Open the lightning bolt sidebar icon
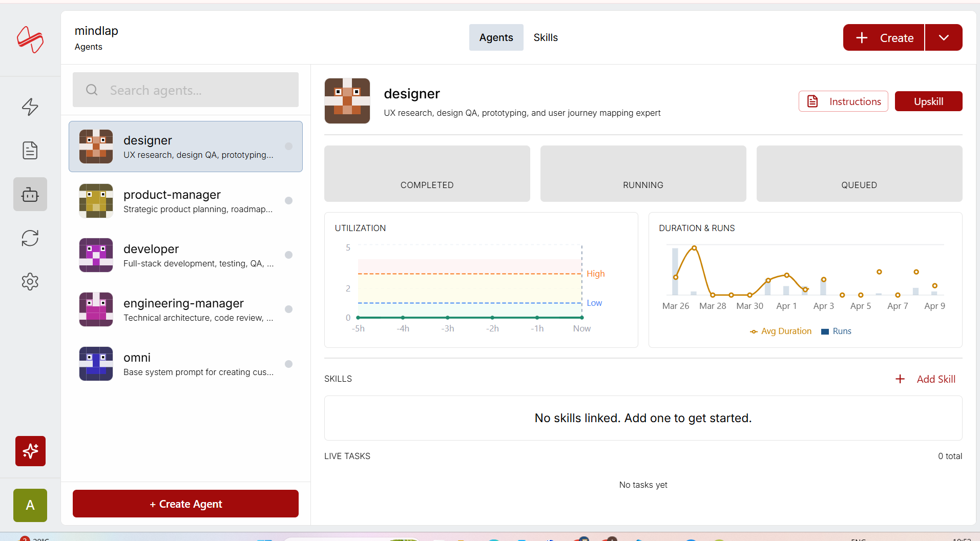The image size is (980, 541). tap(30, 107)
